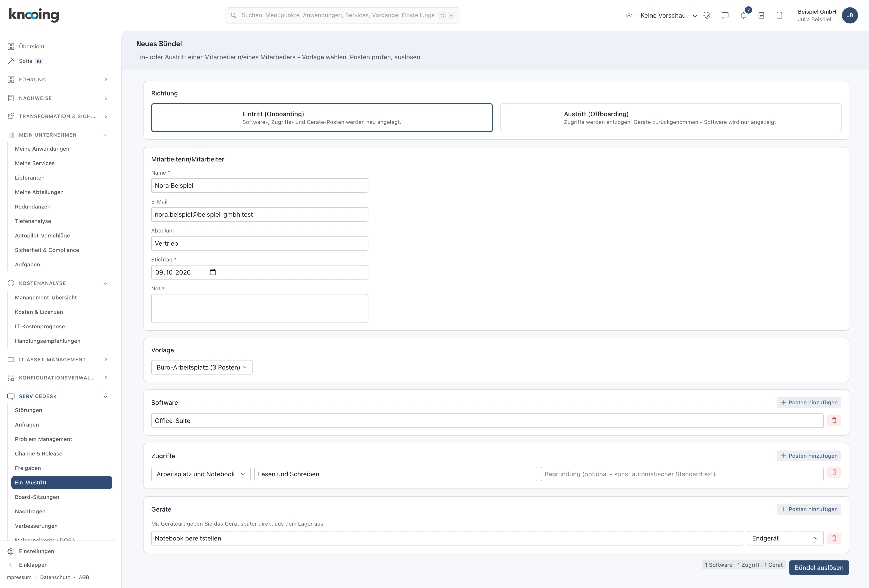The image size is (869, 588).
Task: Open the Impressum footer link
Action: click(18, 577)
